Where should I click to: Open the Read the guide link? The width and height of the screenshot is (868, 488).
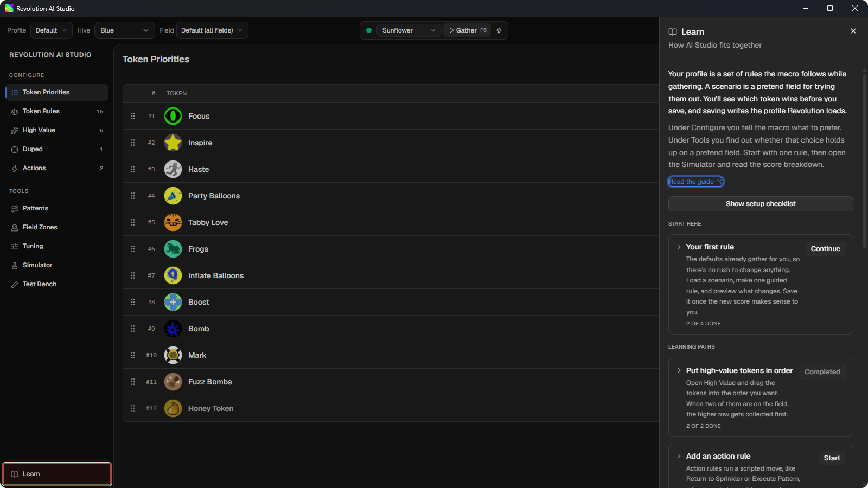695,182
